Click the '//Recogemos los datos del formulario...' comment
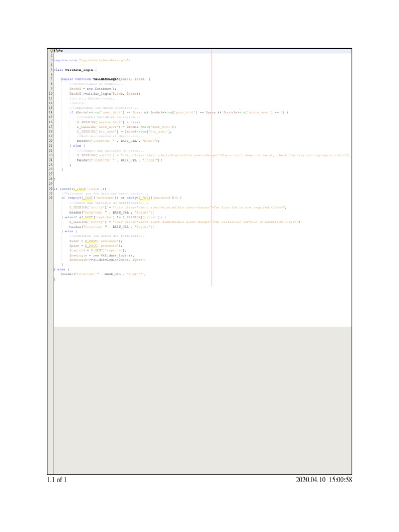This screenshot has height=532, width=399. (x=108, y=236)
